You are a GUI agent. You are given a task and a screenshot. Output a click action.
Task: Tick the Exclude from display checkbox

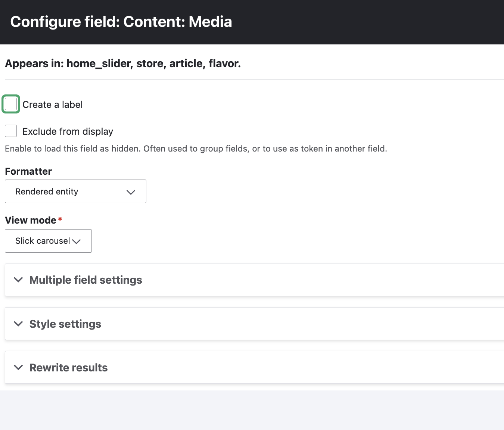click(11, 131)
